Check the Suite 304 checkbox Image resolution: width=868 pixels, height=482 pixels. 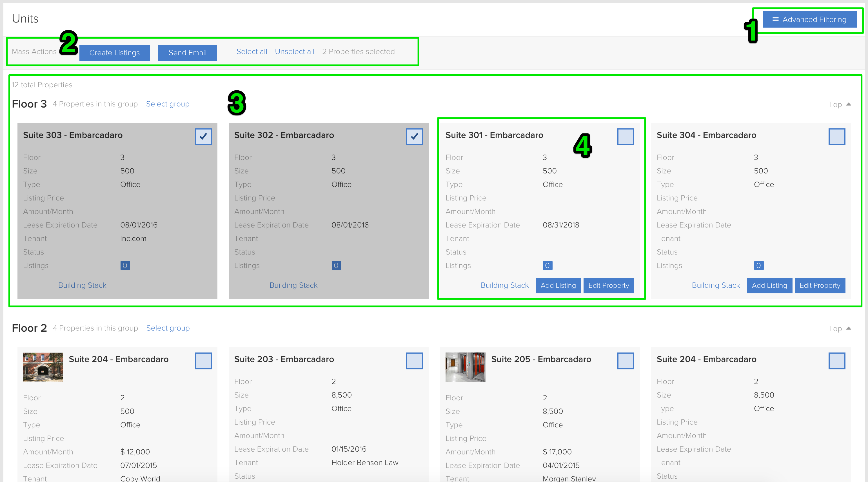click(x=837, y=137)
